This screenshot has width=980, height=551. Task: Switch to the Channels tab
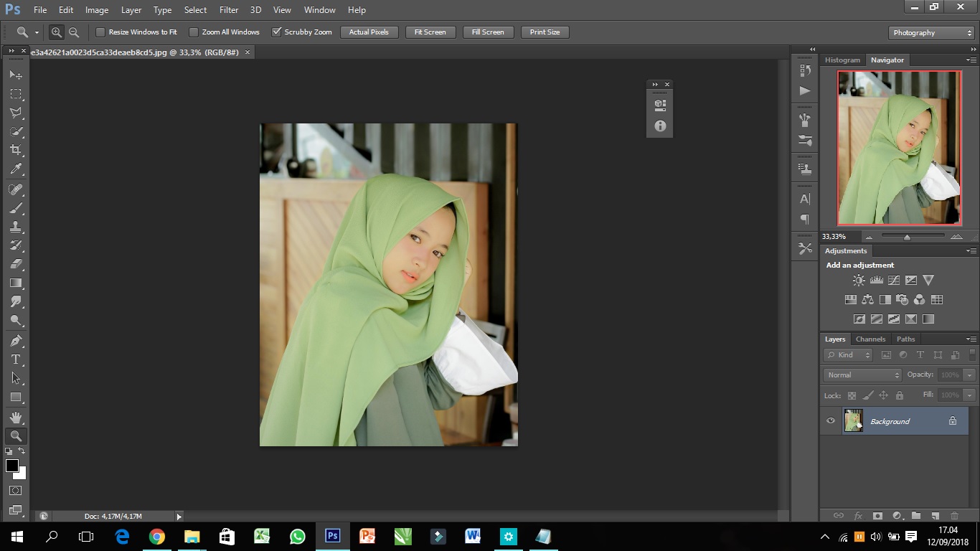[x=870, y=339]
